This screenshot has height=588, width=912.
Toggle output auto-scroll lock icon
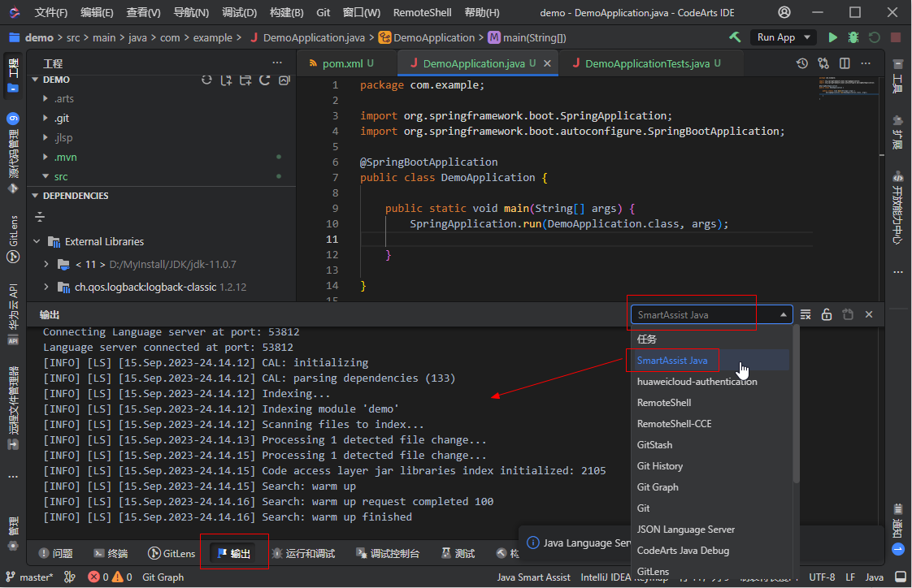[x=826, y=314]
